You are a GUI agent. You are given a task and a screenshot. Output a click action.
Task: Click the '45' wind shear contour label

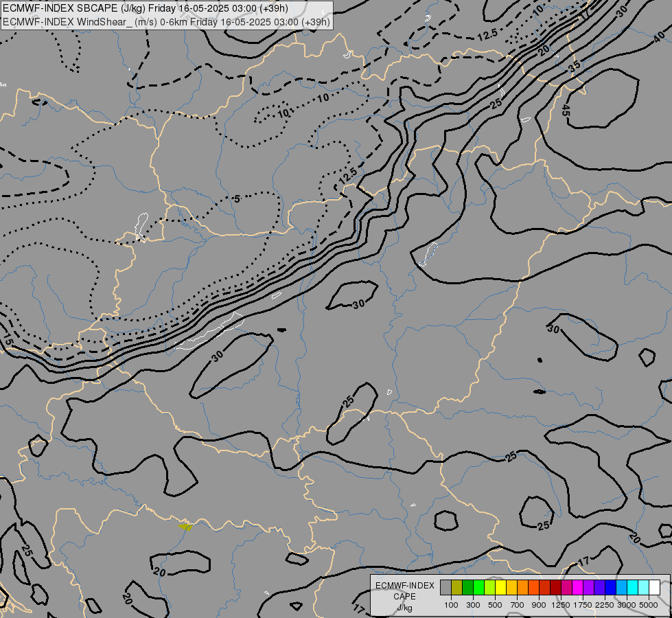[566, 111]
